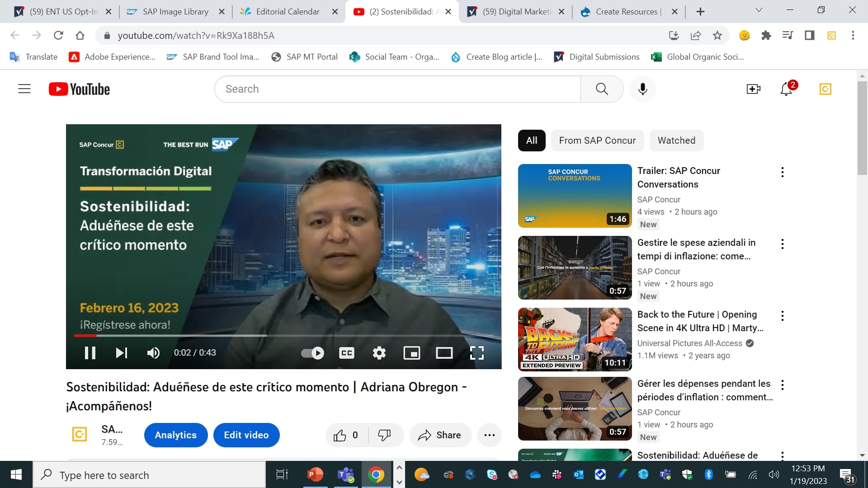Switch to the SAP Image Library tab
Screen dimensions: 868x488
175,12
